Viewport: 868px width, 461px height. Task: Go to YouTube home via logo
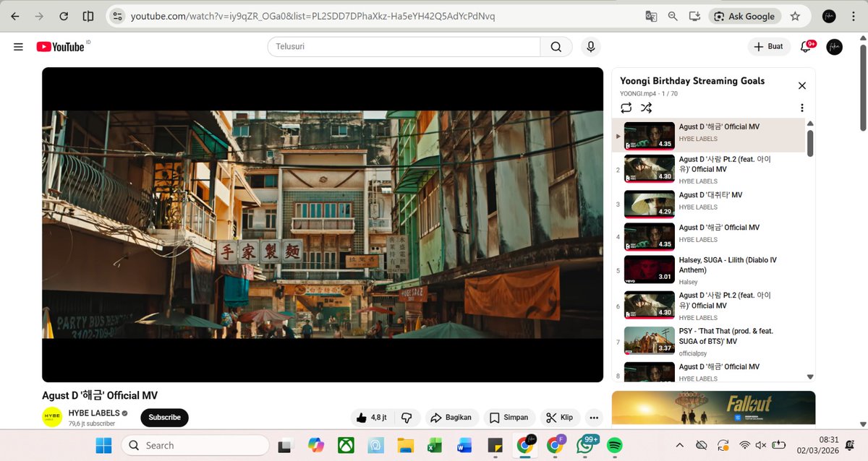click(60, 47)
